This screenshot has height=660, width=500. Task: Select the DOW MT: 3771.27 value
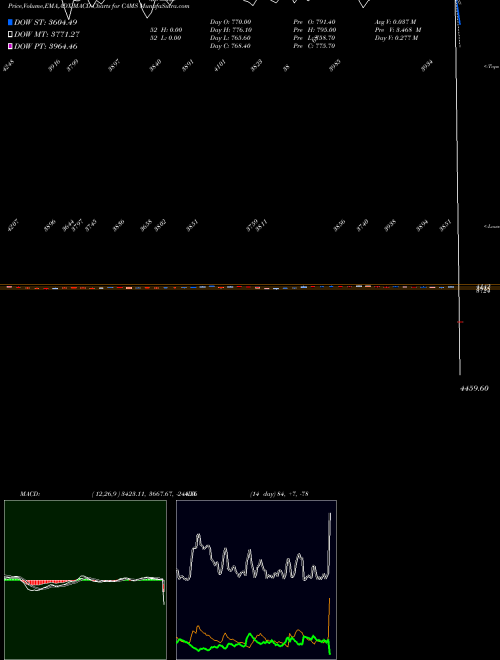(47, 34)
